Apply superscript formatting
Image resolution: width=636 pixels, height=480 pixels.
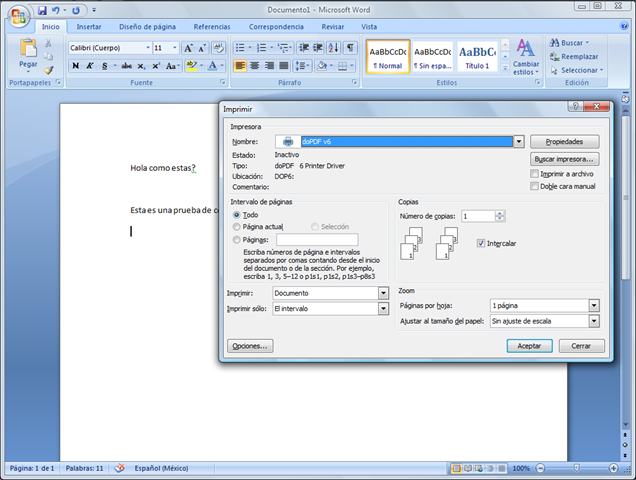[156, 66]
